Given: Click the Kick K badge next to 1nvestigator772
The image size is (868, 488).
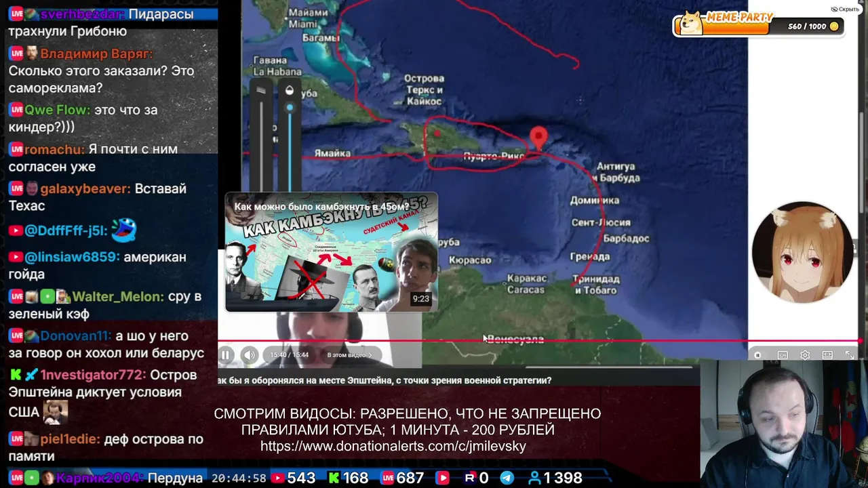Looking at the screenshot, I should tap(16, 375).
